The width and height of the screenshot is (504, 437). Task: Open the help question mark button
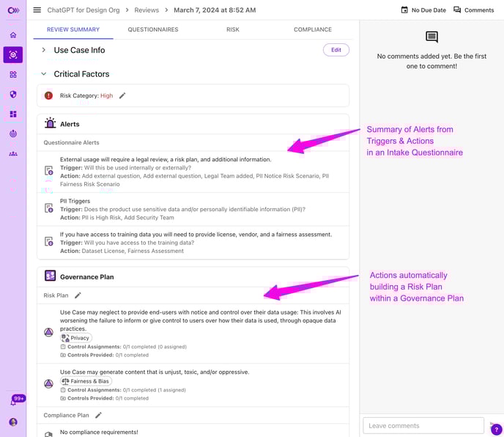tap(496, 429)
